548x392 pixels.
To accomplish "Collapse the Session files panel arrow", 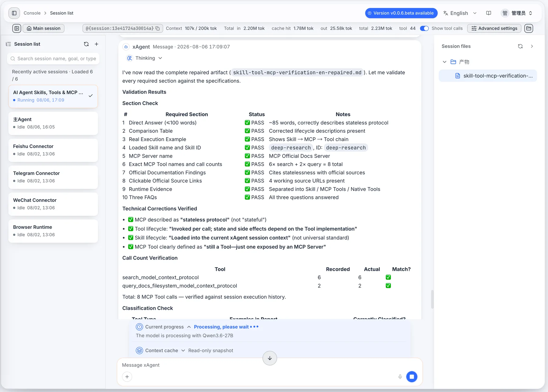I will (532, 46).
